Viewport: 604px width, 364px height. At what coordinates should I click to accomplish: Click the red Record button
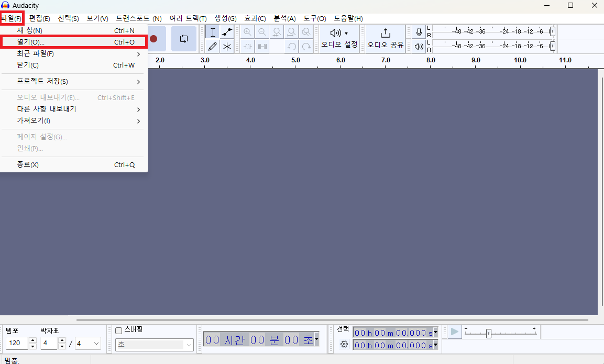[x=153, y=39]
